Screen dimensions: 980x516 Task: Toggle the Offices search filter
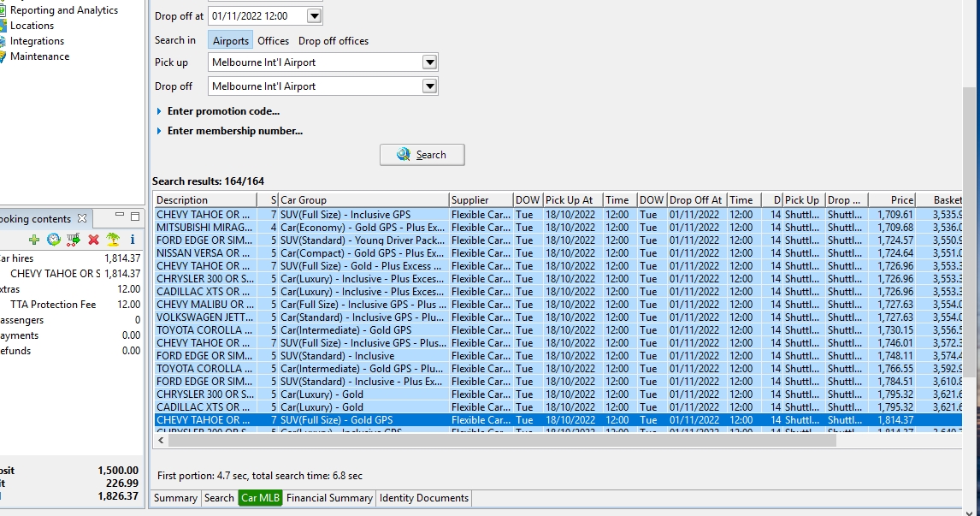pos(273,41)
